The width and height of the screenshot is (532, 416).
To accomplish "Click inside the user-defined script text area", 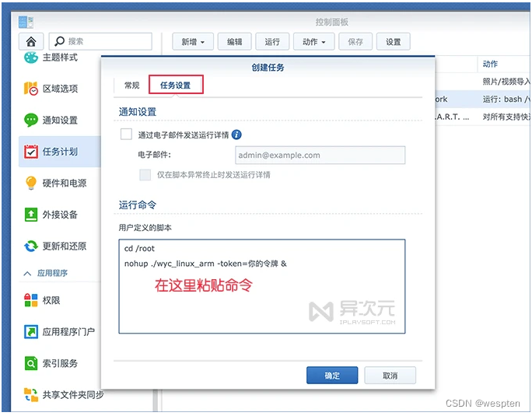I will 262,286.
